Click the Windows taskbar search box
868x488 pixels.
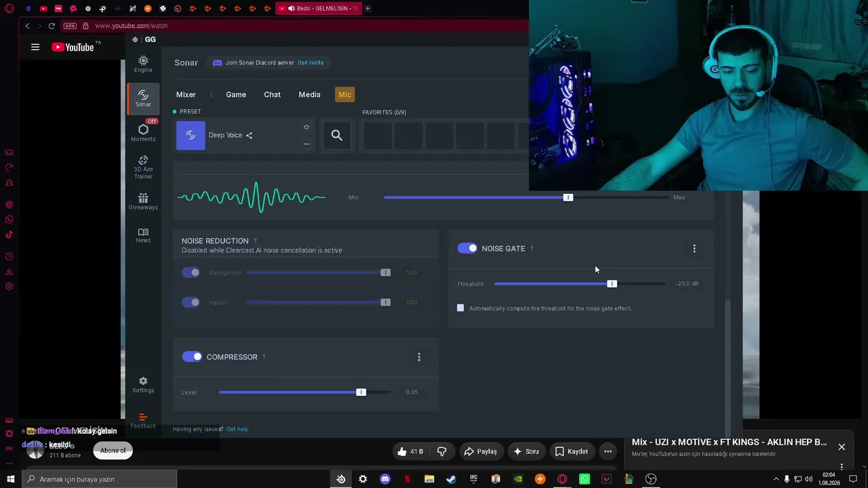pos(100,479)
